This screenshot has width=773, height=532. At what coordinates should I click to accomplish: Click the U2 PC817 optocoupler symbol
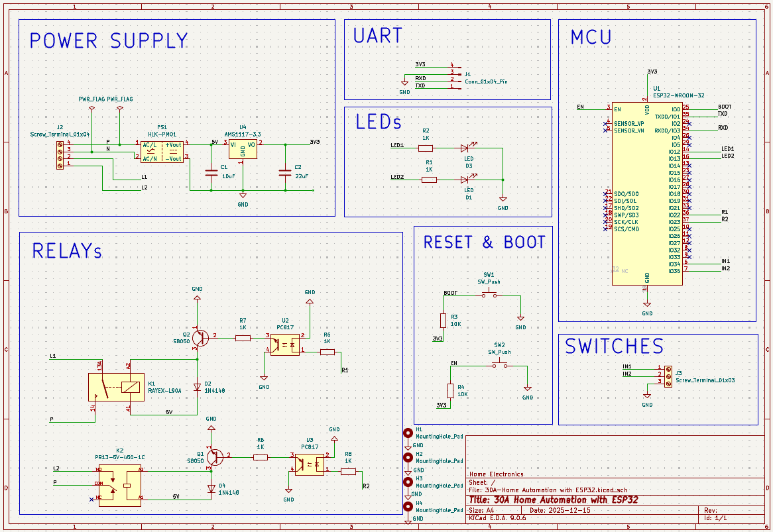tap(285, 345)
